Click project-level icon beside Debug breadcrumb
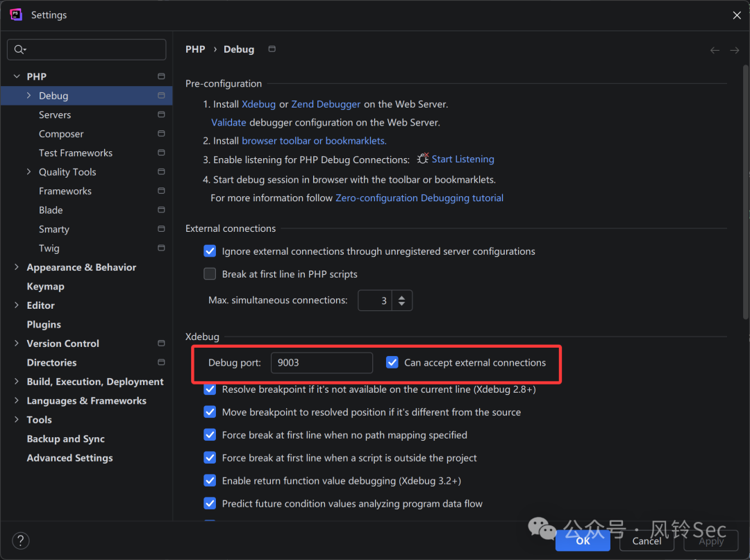 pyautogui.click(x=272, y=49)
